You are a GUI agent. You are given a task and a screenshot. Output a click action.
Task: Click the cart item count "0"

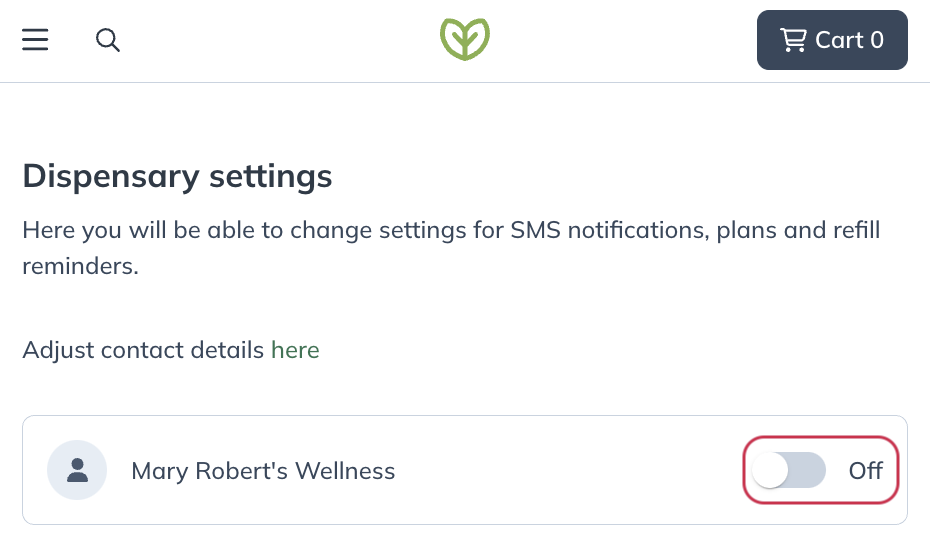pos(877,40)
